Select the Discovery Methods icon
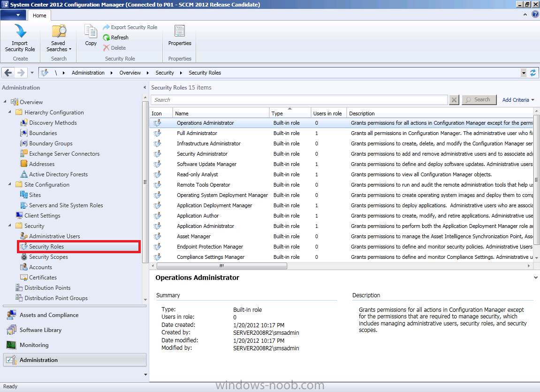The width and height of the screenshot is (540, 392). coord(24,123)
